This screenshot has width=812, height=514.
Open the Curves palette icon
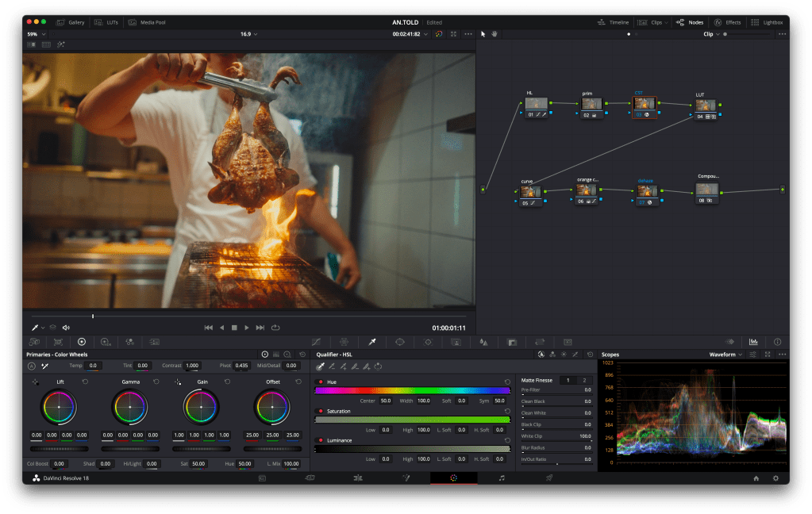pos(316,342)
